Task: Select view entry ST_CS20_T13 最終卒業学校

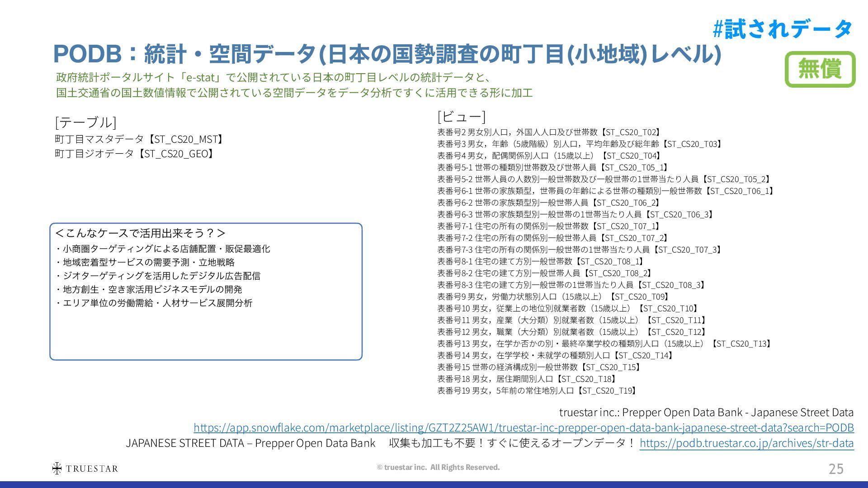Action: pos(604,343)
